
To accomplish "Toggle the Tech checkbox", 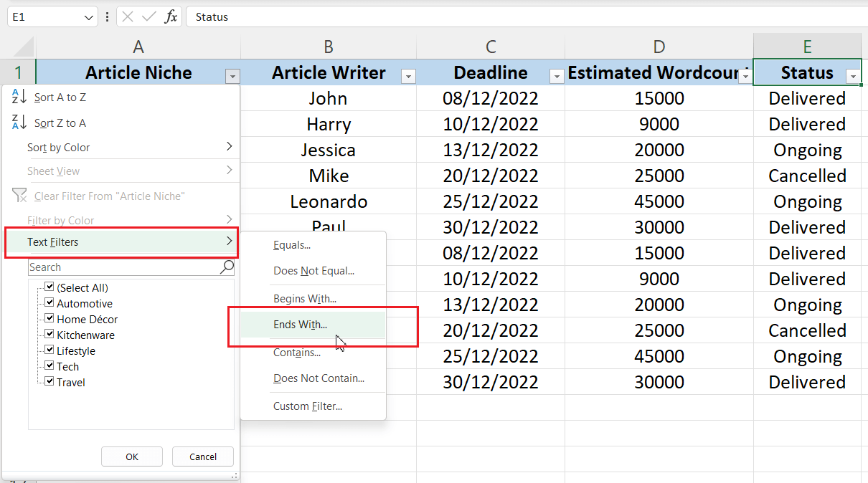I will (x=49, y=366).
